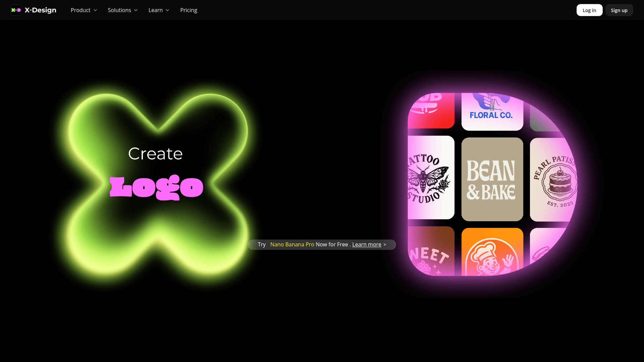Go to the Pricing page
This screenshot has width=644, height=362.
[x=189, y=10]
